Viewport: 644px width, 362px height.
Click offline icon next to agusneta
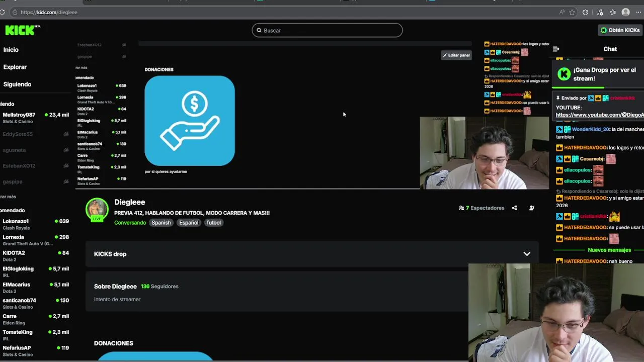coord(66,150)
